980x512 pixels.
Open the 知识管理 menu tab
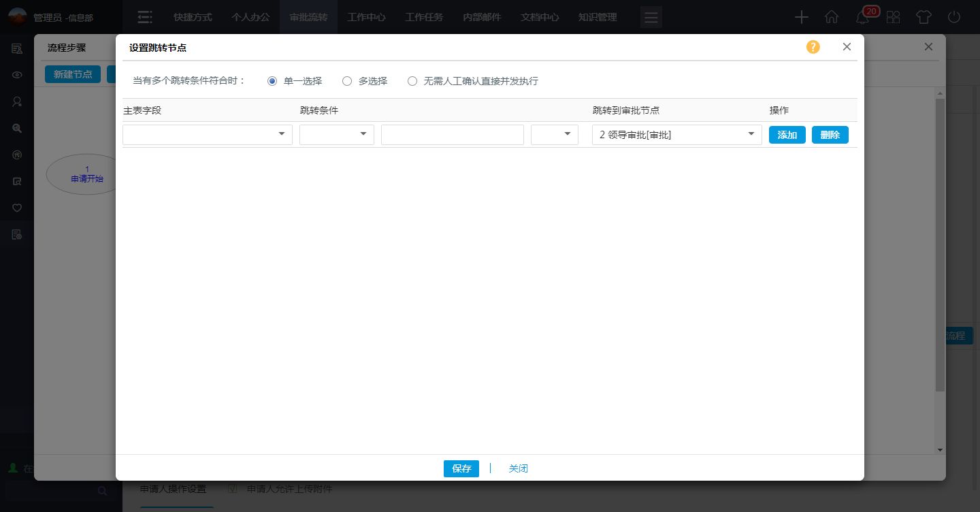point(598,17)
